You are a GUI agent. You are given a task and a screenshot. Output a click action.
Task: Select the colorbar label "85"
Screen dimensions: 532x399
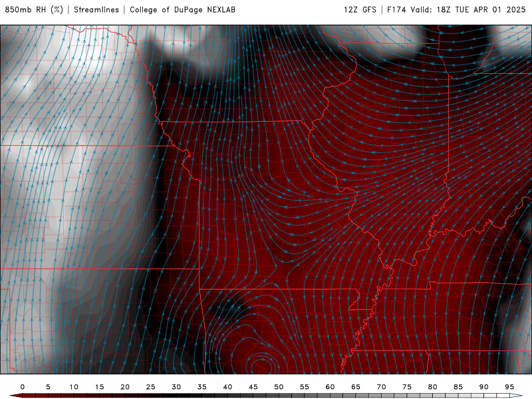point(458,387)
